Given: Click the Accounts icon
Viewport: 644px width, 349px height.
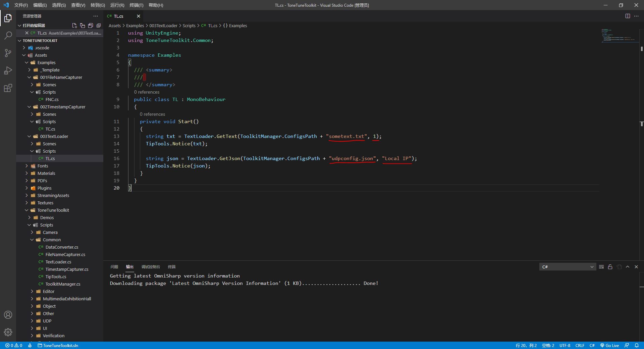Looking at the screenshot, I should coord(8,315).
